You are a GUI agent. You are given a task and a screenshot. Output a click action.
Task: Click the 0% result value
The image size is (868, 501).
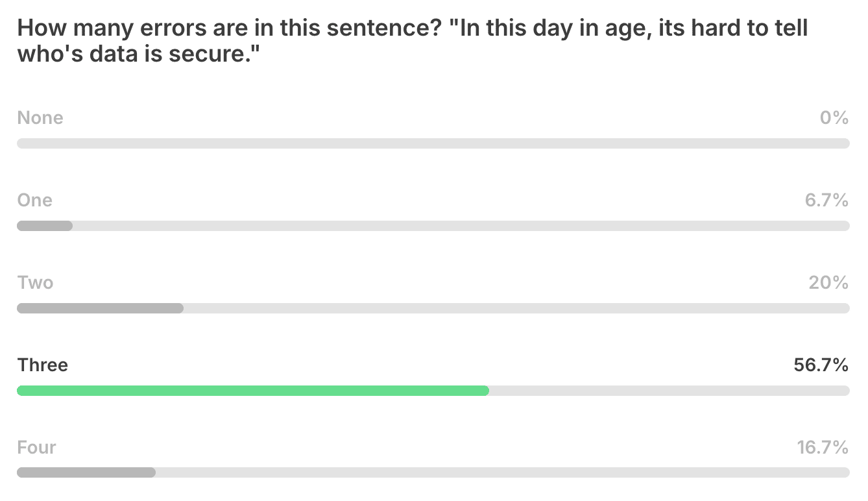point(834,118)
